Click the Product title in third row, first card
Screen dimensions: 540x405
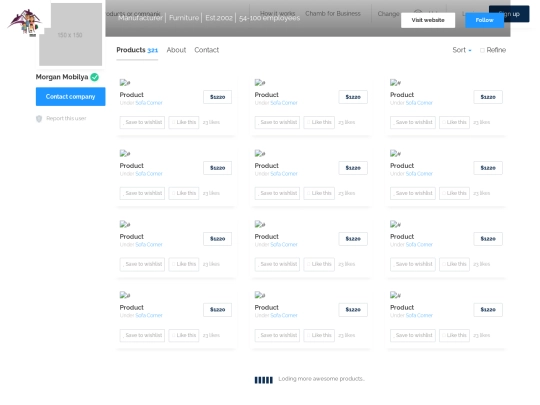[132, 237]
